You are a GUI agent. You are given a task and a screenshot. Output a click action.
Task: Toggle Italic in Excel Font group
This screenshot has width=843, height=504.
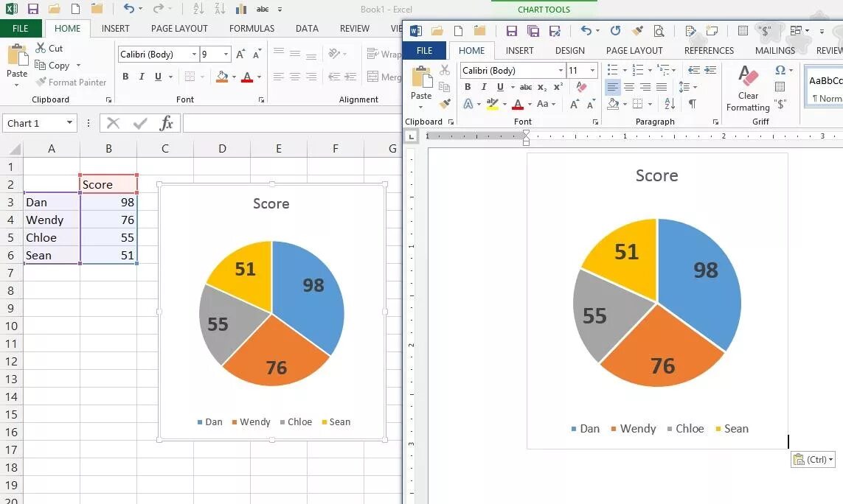tap(142, 77)
